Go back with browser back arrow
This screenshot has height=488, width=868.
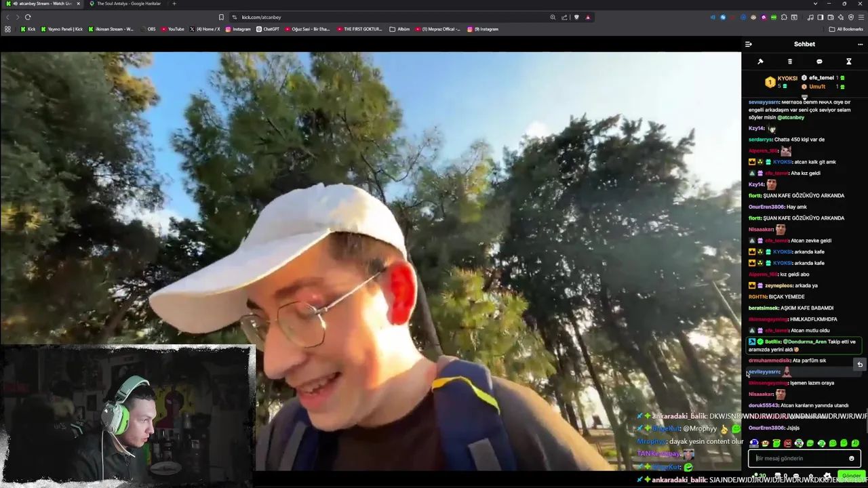pos(7,17)
